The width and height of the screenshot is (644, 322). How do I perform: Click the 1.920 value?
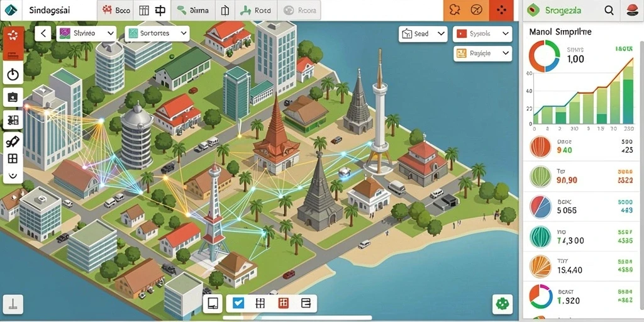click(x=569, y=301)
